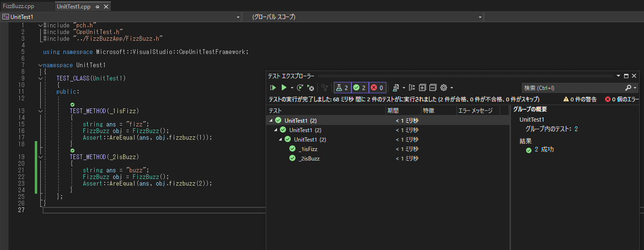Click test passed indicator above _1isFizz method

tap(72, 105)
